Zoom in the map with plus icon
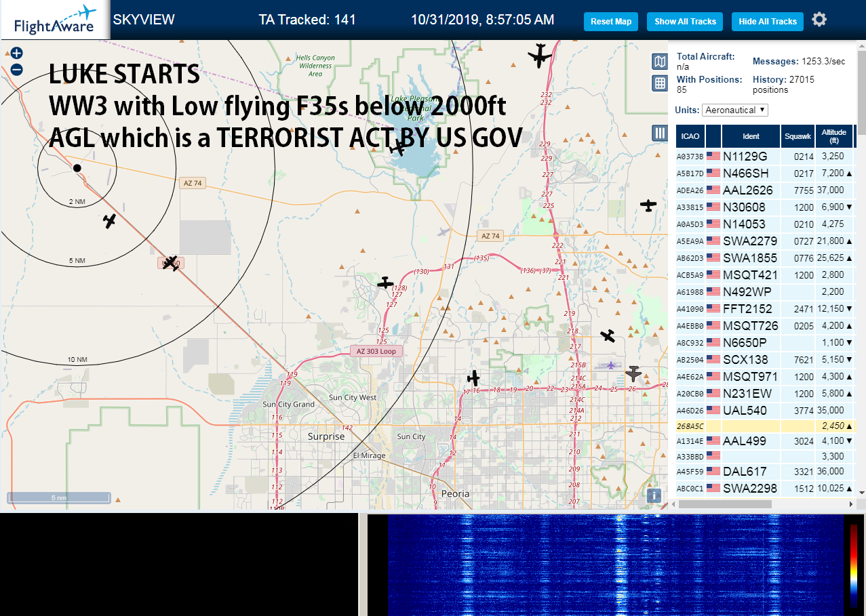 17,53
